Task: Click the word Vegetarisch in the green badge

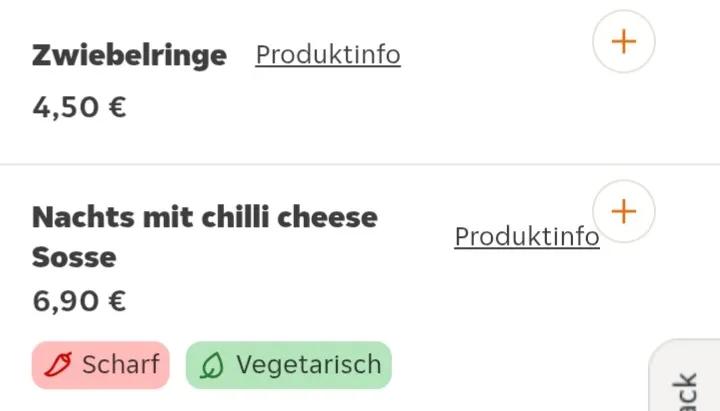Action: point(308,365)
